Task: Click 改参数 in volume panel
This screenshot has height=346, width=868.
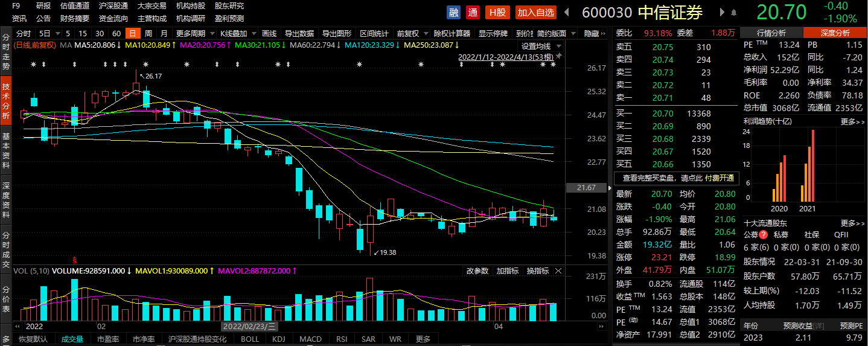Action: click(x=477, y=271)
